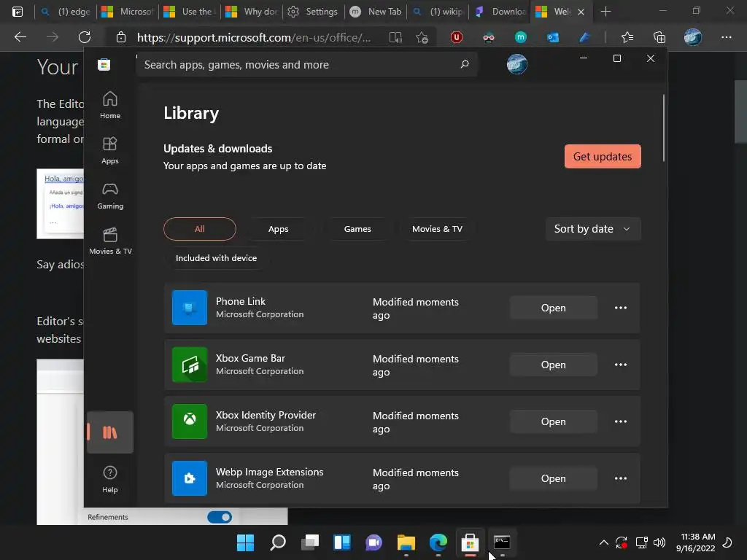Open Microsoft Edge from taskbar

[438, 542]
